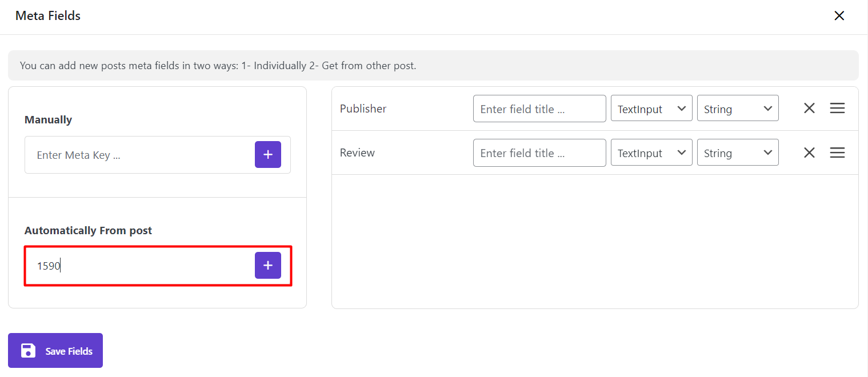
Task: Open the Publisher String data type dropdown
Action: [x=738, y=109]
